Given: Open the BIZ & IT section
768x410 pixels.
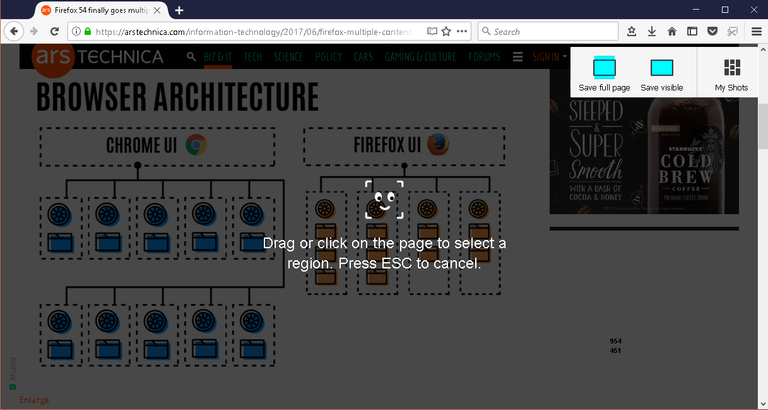Looking at the screenshot, I should (x=218, y=57).
